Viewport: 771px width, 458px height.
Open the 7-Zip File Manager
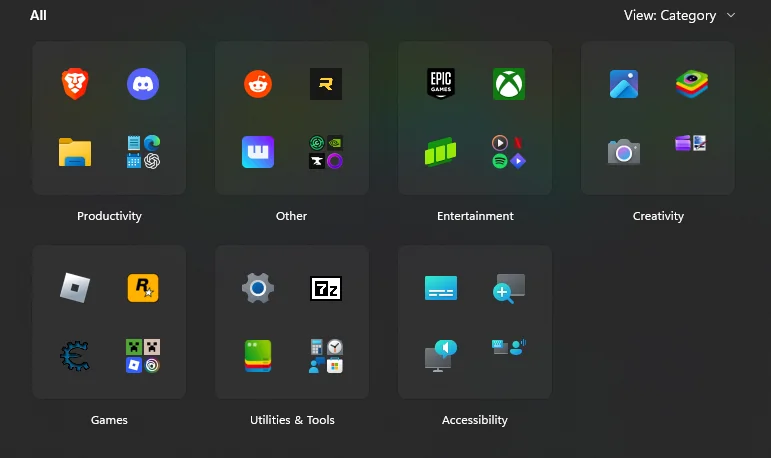(x=326, y=288)
